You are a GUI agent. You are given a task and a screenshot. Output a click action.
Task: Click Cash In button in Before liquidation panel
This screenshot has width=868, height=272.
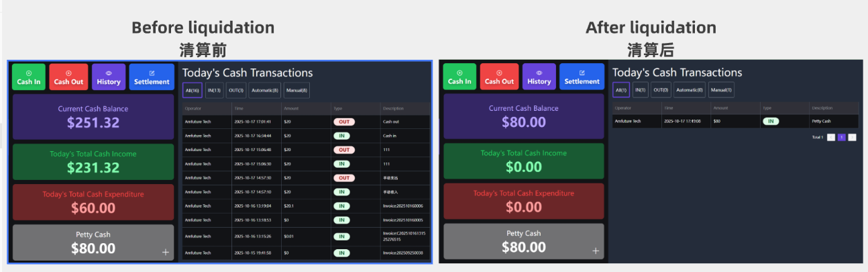[29, 77]
